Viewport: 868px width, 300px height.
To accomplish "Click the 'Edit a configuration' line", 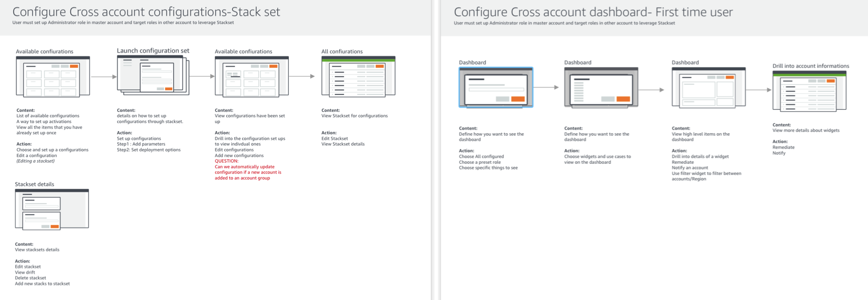I will click(x=37, y=156).
